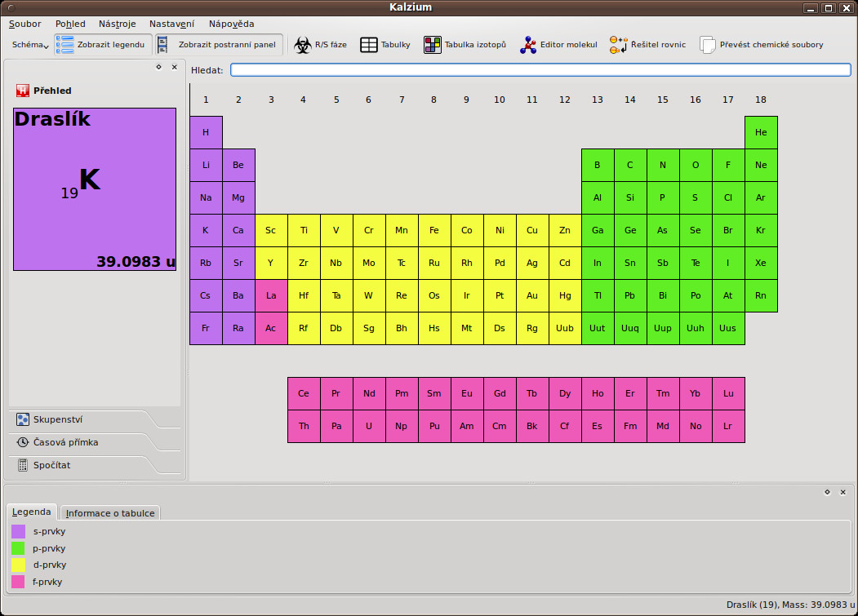Select the scandium Sc element cell
858x616 pixels.
click(x=271, y=230)
